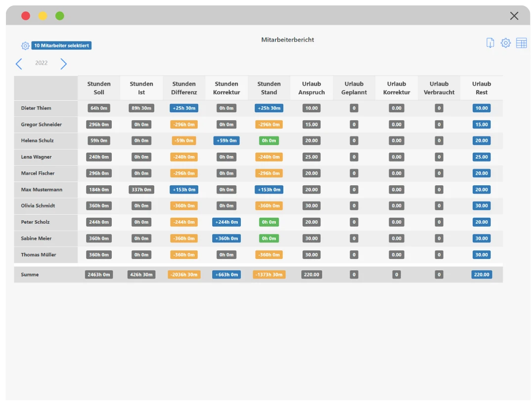
Task: Open employee selection gear icon
Action: point(25,46)
